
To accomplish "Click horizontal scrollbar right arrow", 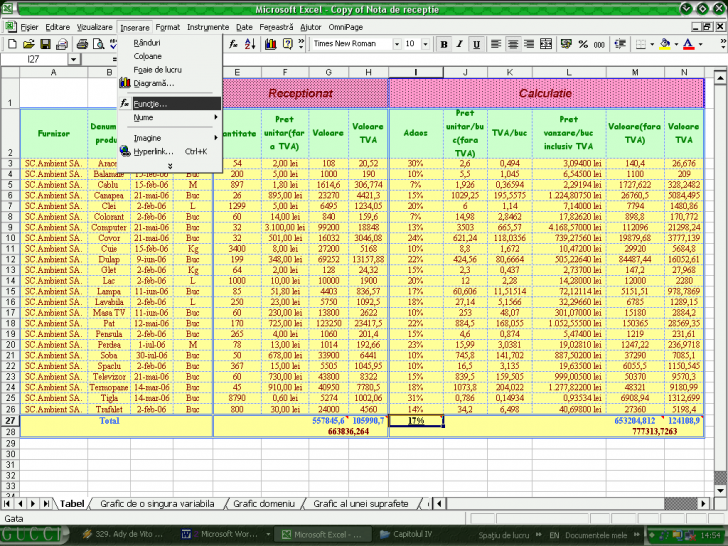I will pos(704,503).
